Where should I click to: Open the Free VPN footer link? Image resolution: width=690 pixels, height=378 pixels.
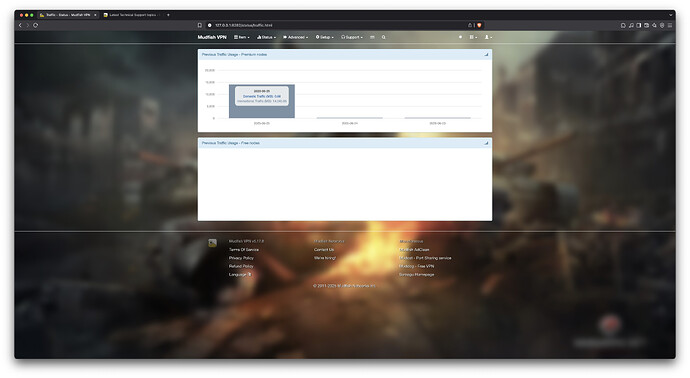click(x=416, y=266)
